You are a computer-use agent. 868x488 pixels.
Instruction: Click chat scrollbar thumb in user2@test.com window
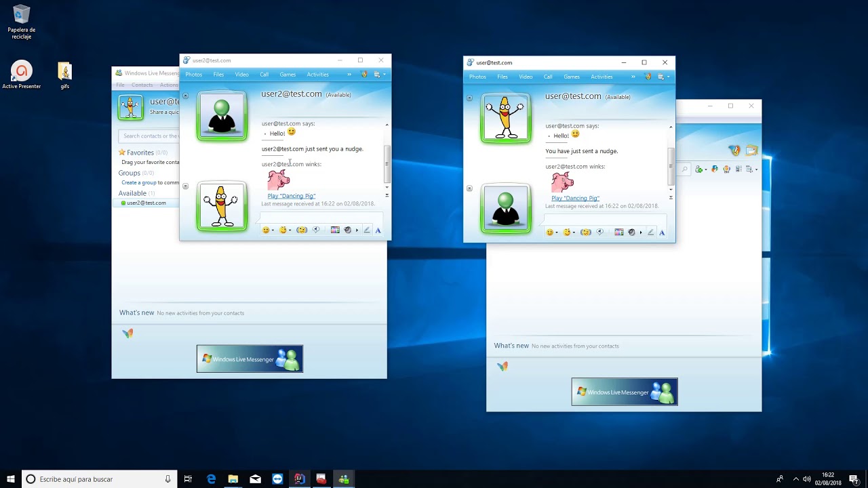pyautogui.click(x=387, y=165)
